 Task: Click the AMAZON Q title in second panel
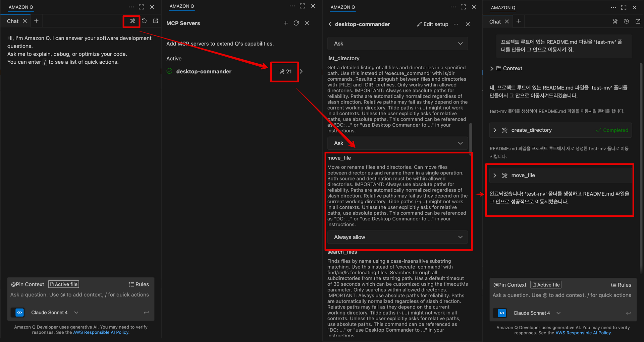pyautogui.click(x=182, y=6)
